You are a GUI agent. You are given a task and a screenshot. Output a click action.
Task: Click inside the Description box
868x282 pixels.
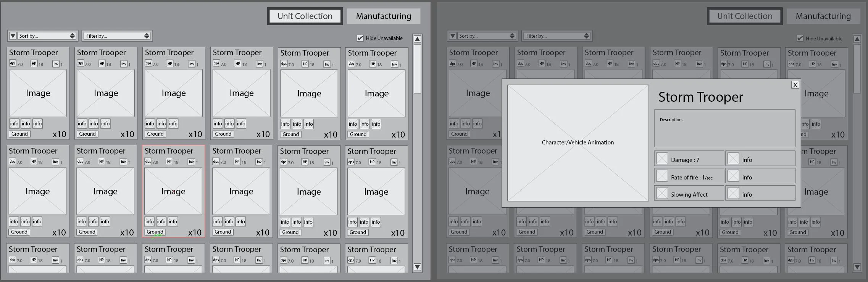[x=724, y=128]
